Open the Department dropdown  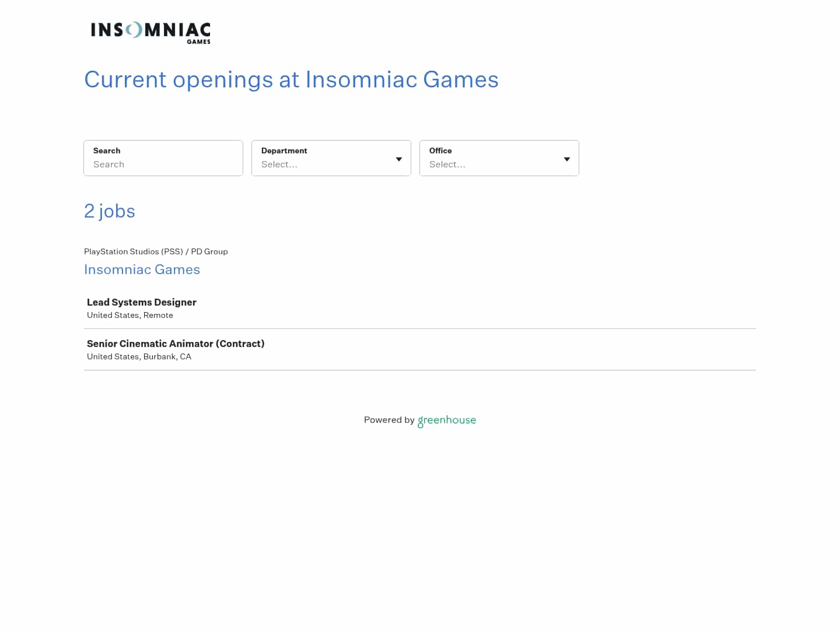tap(331, 158)
